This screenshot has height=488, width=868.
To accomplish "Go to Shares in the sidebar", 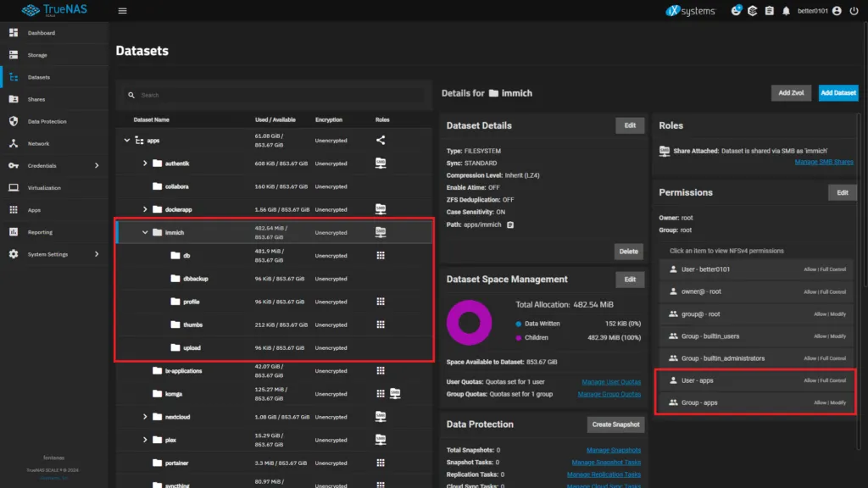I will (x=36, y=99).
